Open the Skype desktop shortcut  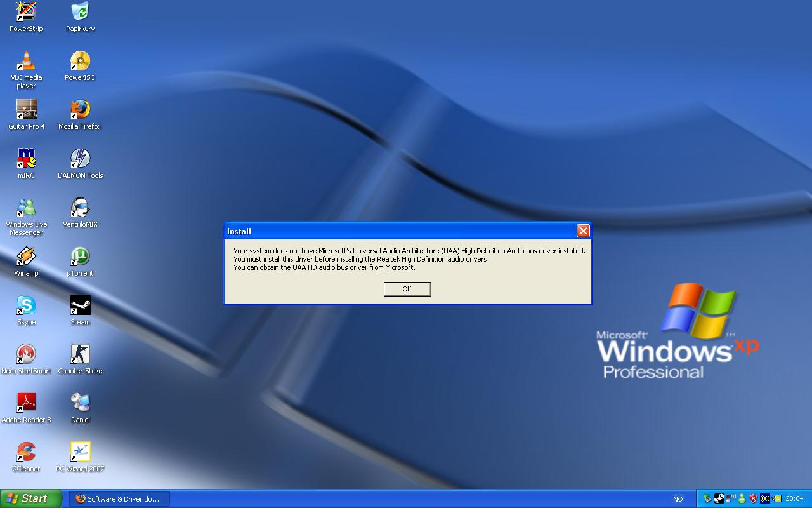pos(26,311)
